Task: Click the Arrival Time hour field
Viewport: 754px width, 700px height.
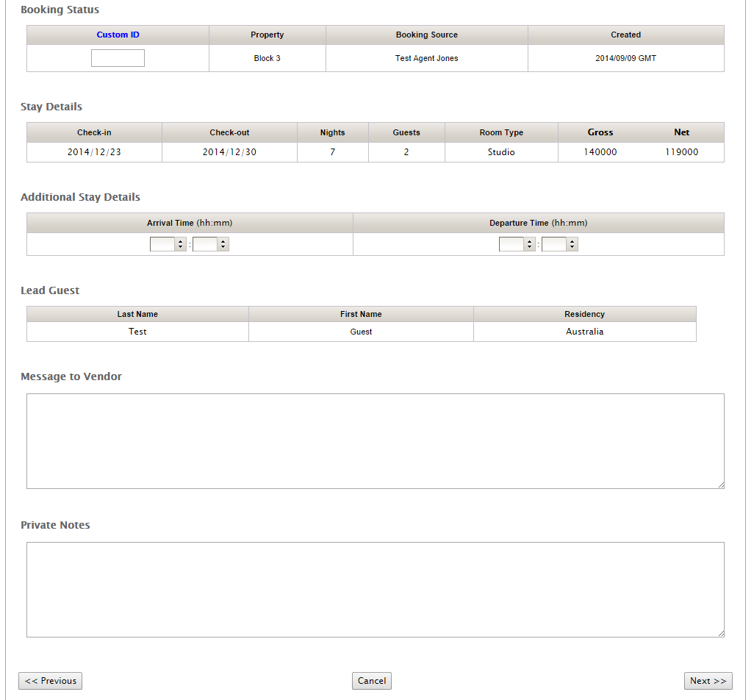Action: click(x=162, y=244)
